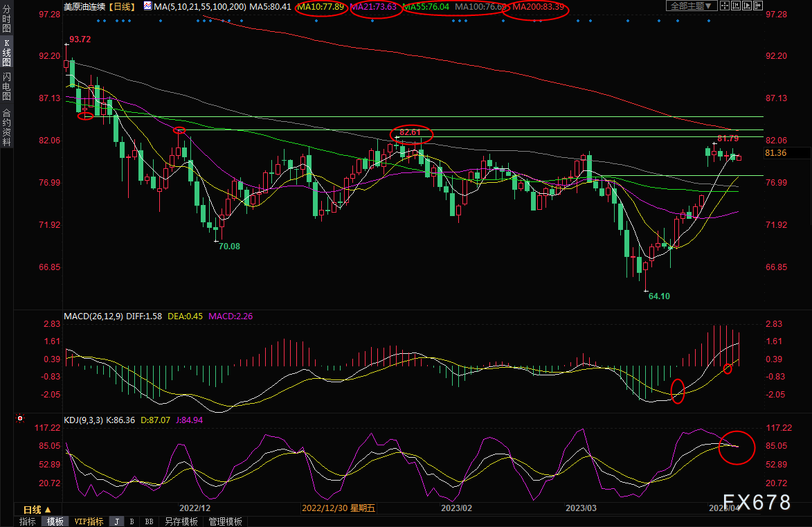Click the red marker icon beside KDJ panel

(x=20, y=418)
